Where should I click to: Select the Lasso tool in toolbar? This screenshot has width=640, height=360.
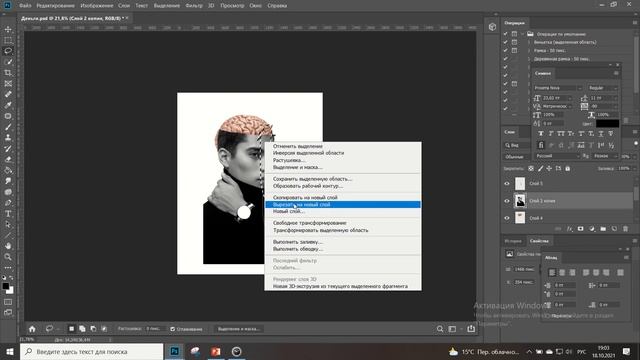[8, 51]
